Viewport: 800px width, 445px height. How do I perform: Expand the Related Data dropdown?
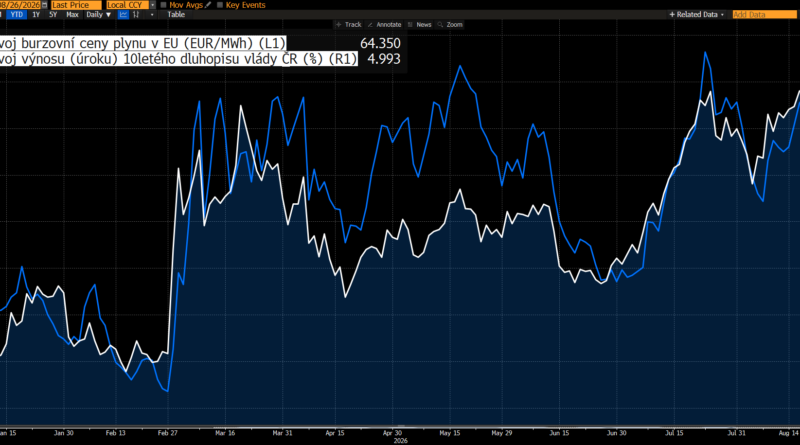tap(696, 15)
